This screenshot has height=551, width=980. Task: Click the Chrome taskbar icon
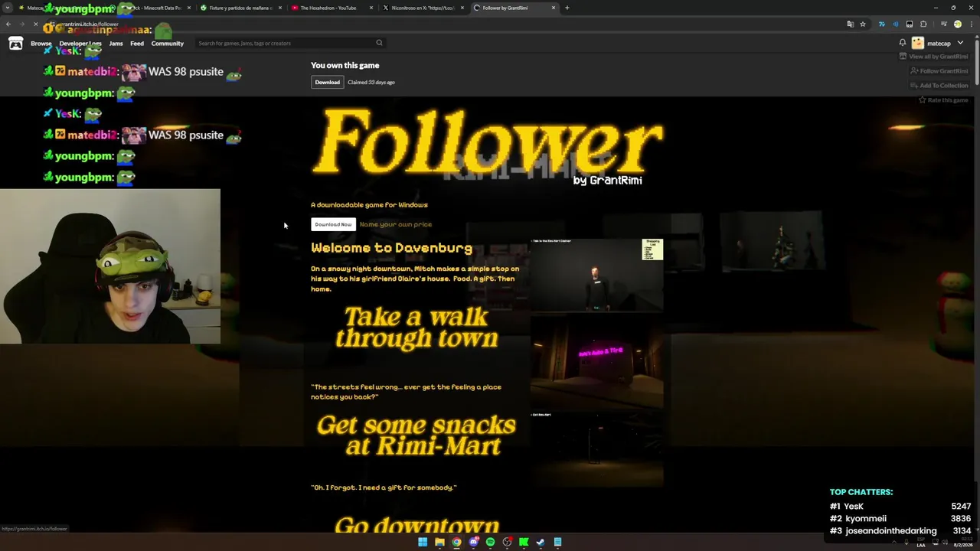(456, 542)
